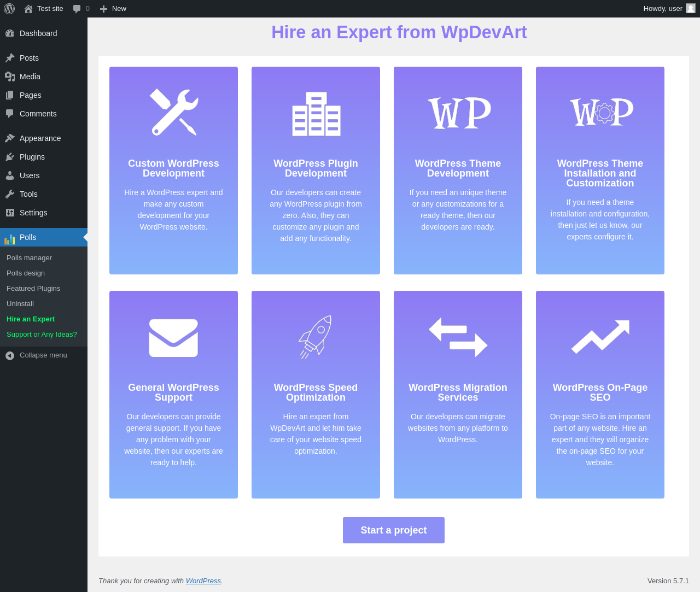Image resolution: width=700 pixels, height=592 pixels.
Task: Open the Uninstall submenu link
Action: tap(20, 304)
